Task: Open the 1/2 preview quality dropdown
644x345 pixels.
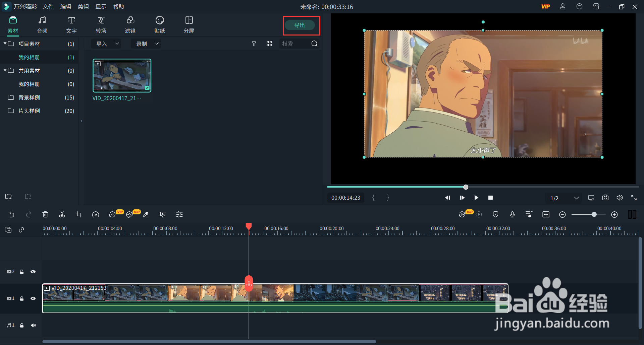Action: tap(565, 198)
